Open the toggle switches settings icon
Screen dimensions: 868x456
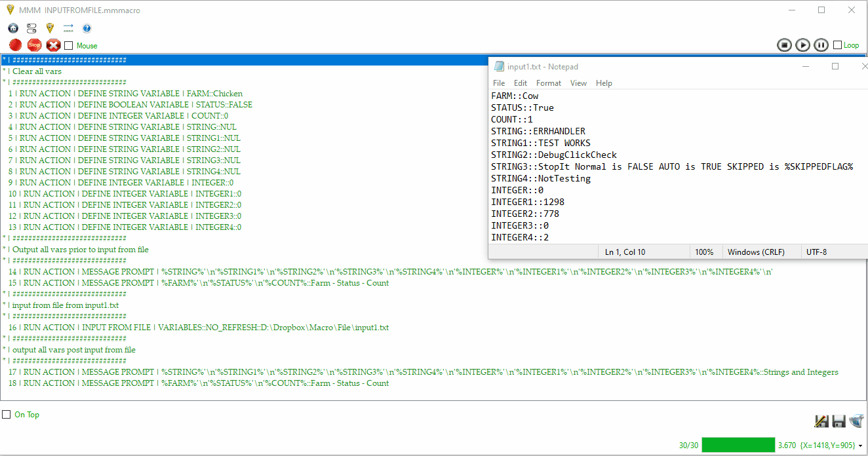(x=31, y=28)
